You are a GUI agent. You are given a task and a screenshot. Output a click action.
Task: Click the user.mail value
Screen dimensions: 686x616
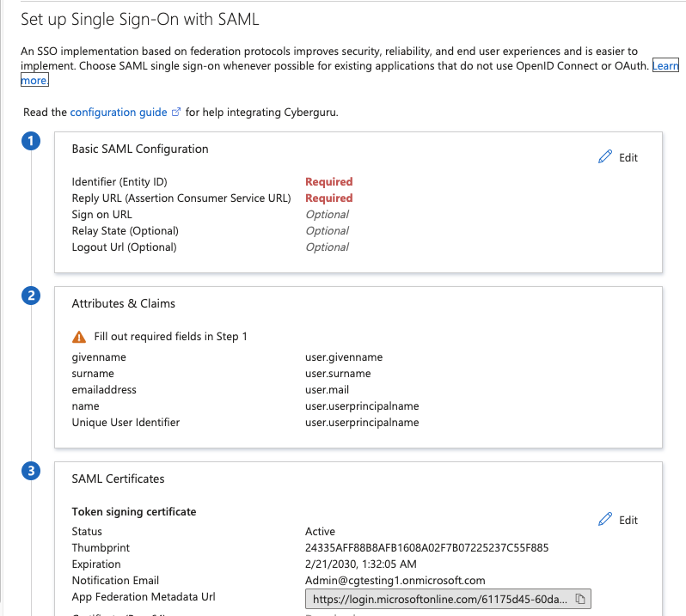point(328,389)
